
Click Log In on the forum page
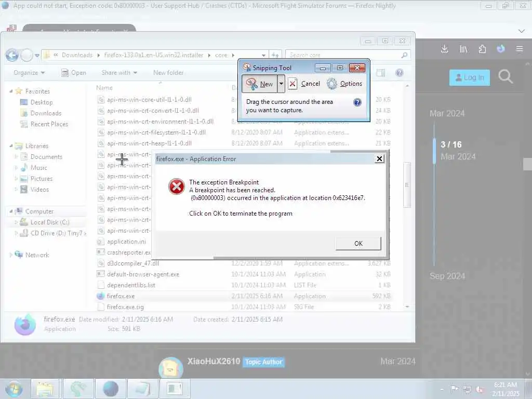(469, 78)
